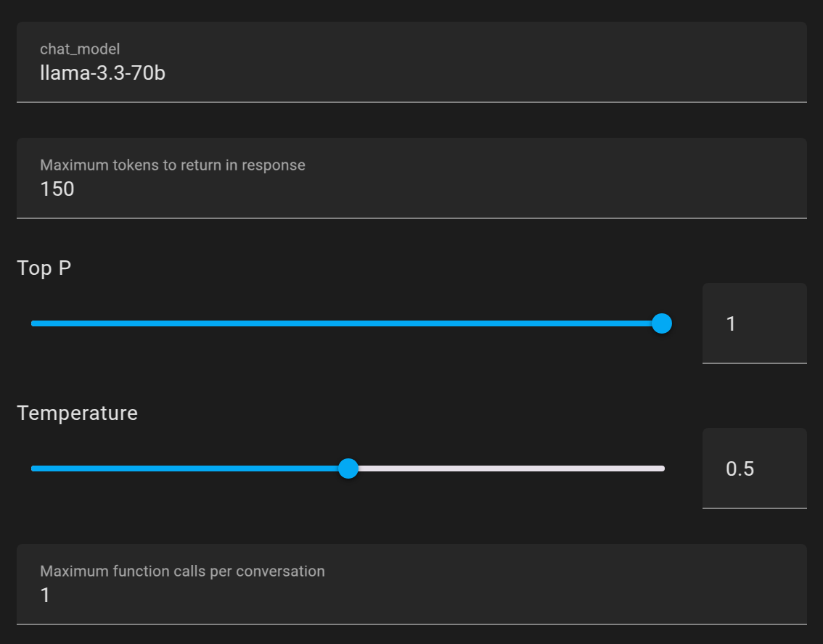Image resolution: width=823 pixels, height=644 pixels.
Task: Click the far left end of the Top P slider
Action: [x=33, y=323]
